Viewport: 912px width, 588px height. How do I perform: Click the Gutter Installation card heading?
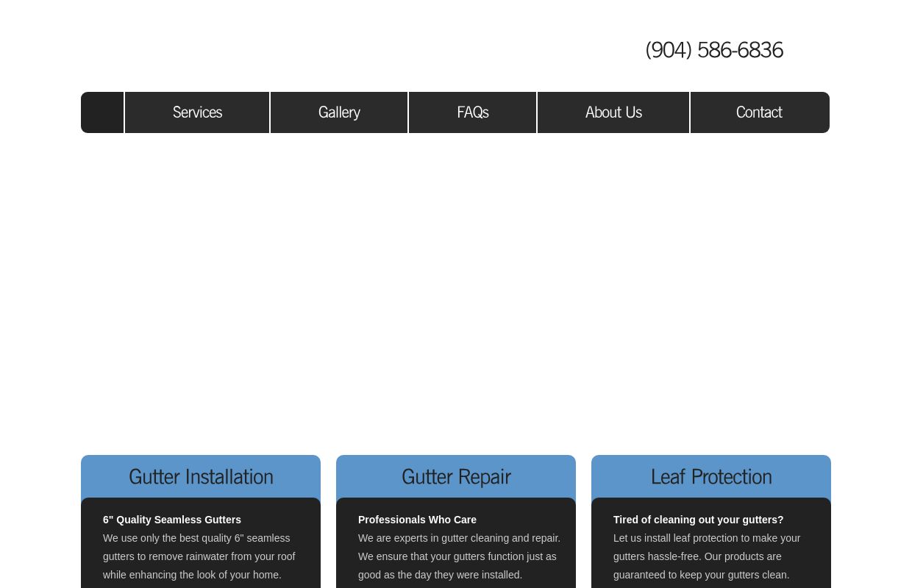point(201,477)
